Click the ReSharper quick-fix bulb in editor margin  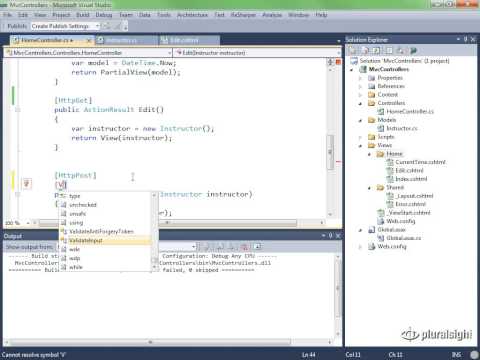26,183
